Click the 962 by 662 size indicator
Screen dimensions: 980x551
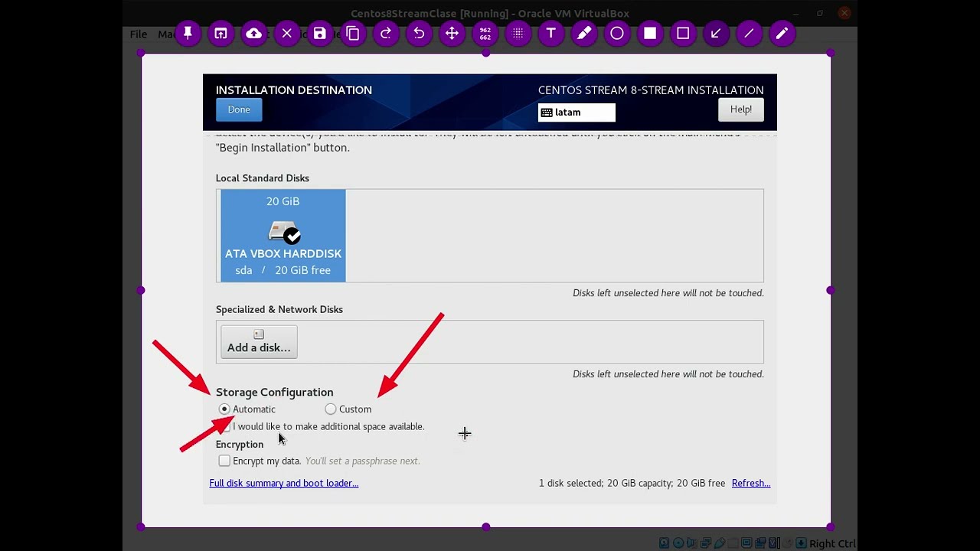tap(485, 34)
